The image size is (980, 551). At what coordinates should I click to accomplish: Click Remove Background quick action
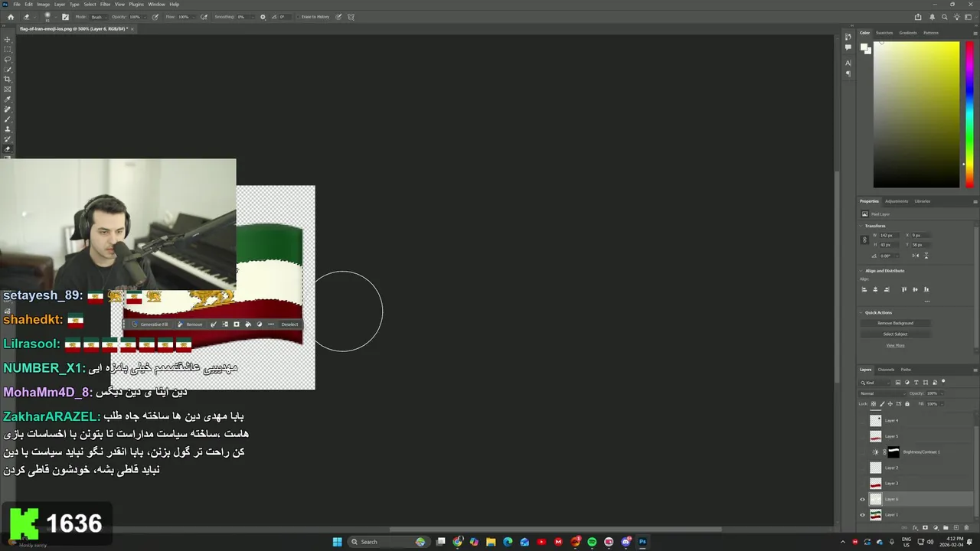(895, 323)
